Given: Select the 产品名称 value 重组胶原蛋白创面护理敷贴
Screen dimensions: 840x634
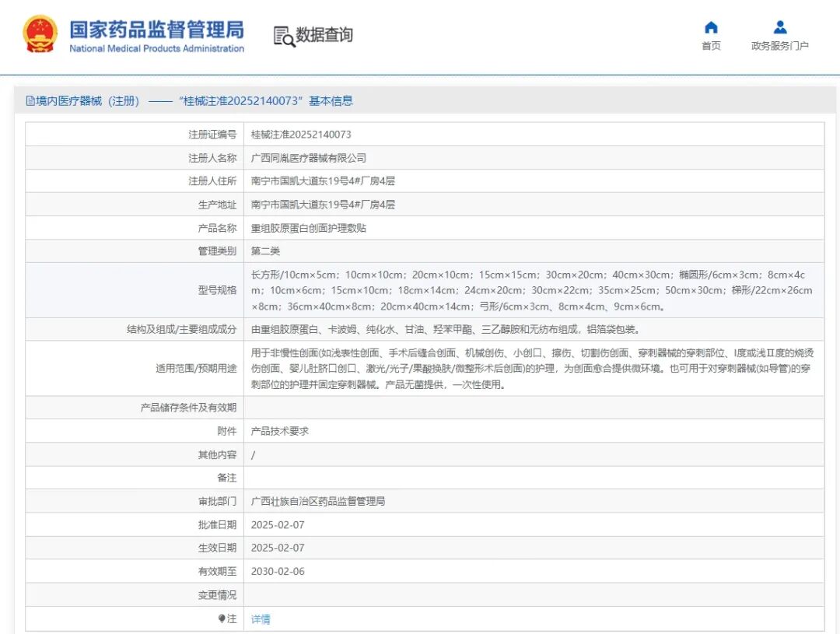Looking at the screenshot, I should point(308,228).
